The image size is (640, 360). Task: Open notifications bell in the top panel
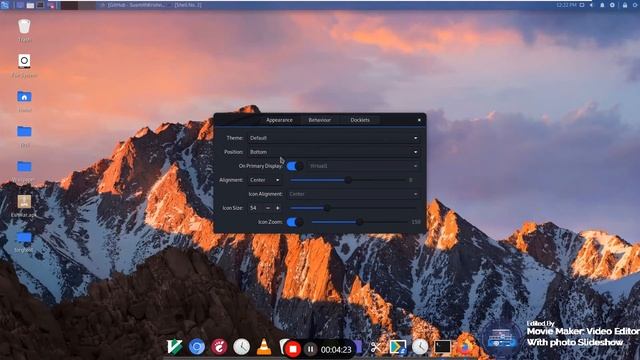coord(602,5)
